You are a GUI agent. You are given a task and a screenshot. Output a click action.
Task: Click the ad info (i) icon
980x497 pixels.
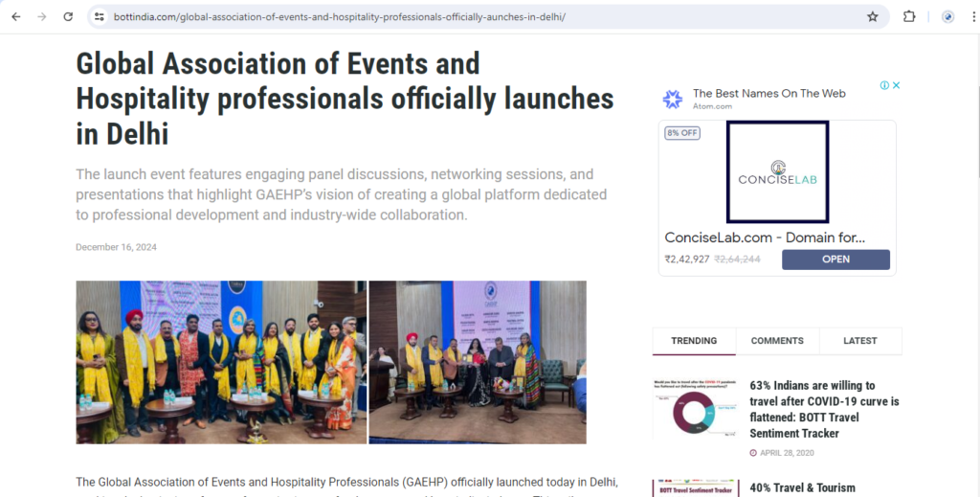pos(885,85)
